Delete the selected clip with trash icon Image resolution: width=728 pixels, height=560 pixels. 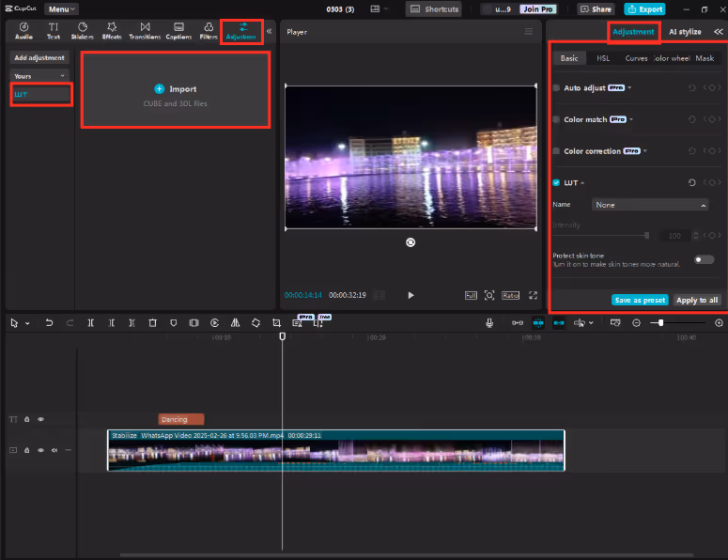click(x=152, y=322)
